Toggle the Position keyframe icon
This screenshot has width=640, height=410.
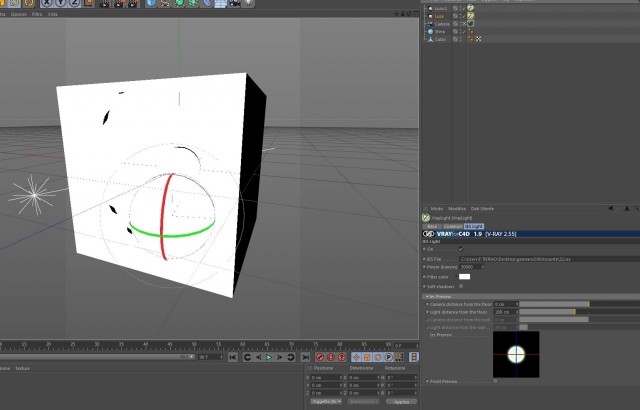(356, 357)
